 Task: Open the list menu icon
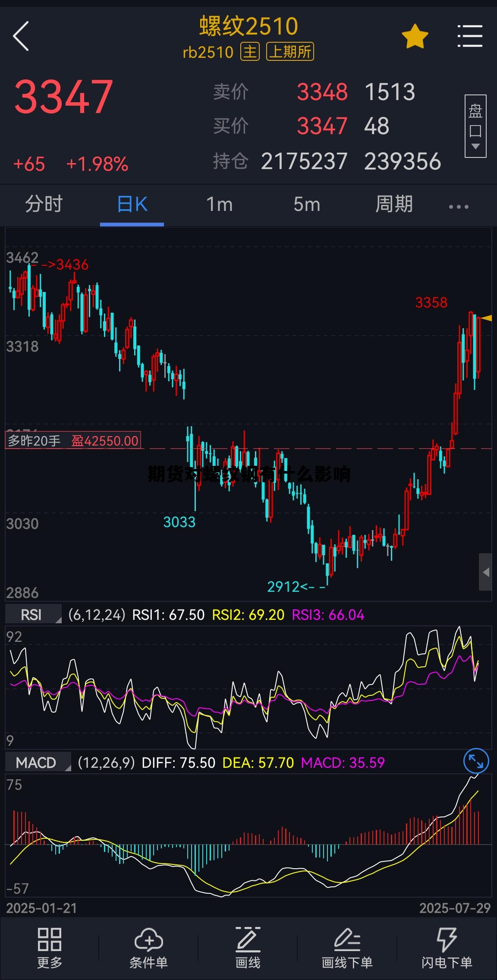[469, 36]
